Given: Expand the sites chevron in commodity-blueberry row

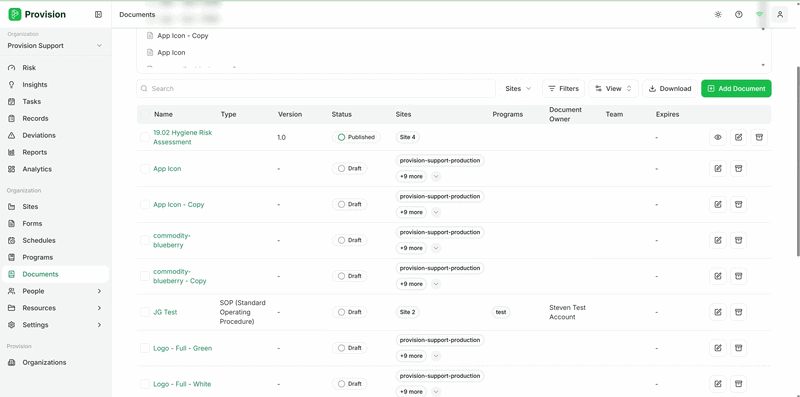Looking at the screenshot, I should 436,248.
